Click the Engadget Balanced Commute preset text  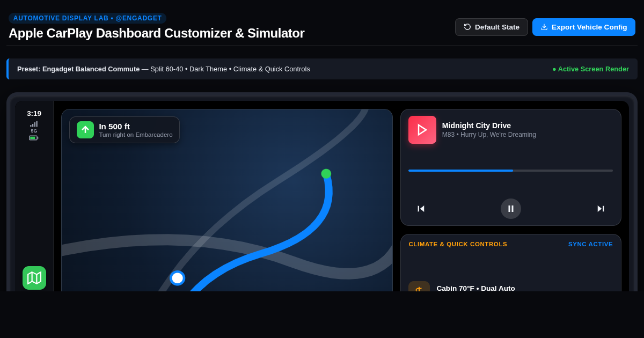click(x=78, y=69)
